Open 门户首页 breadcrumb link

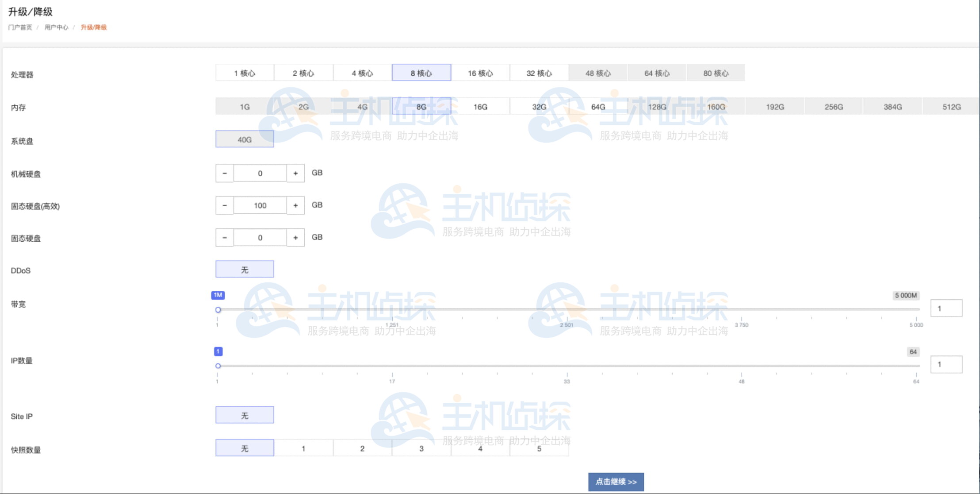coord(20,27)
